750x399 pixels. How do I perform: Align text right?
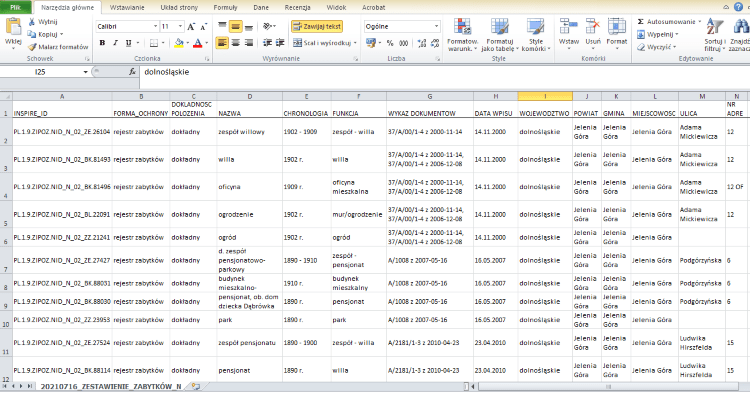coord(249,43)
